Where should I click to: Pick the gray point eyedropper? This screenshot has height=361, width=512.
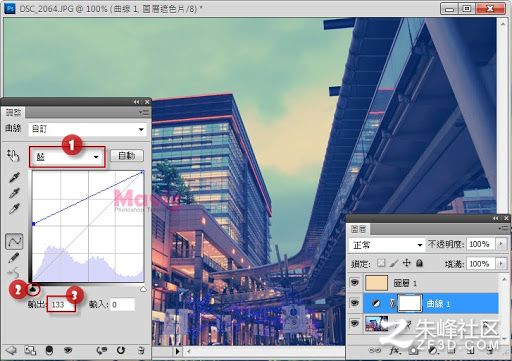pyautogui.click(x=14, y=193)
